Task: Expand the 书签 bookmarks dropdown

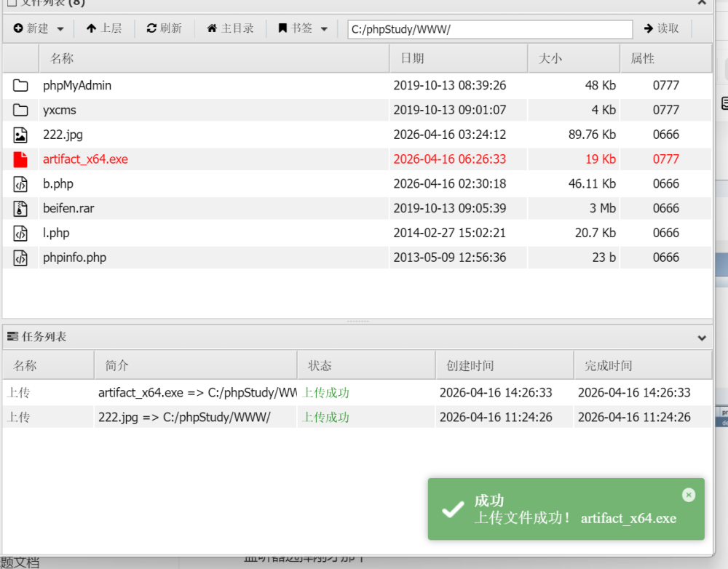Action: coord(302,28)
